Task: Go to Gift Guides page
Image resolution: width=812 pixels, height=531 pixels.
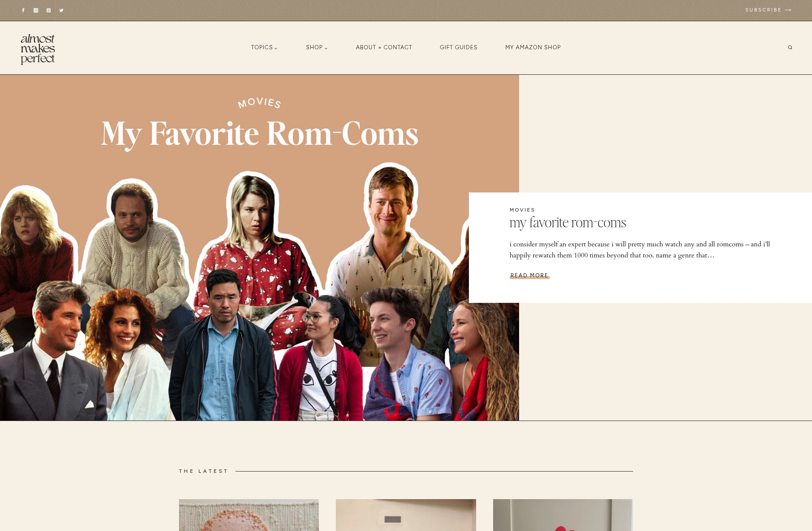Action: pyautogui.click(x=458, y=47)
